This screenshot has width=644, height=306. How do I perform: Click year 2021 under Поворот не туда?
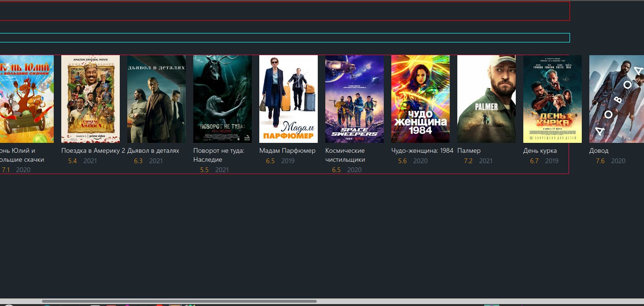point(222,170)
